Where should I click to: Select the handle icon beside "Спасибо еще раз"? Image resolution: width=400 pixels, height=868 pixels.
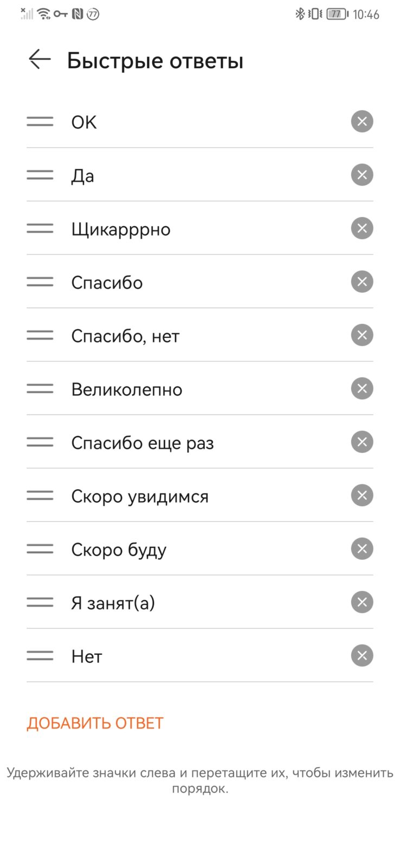(x=40, y=442)
